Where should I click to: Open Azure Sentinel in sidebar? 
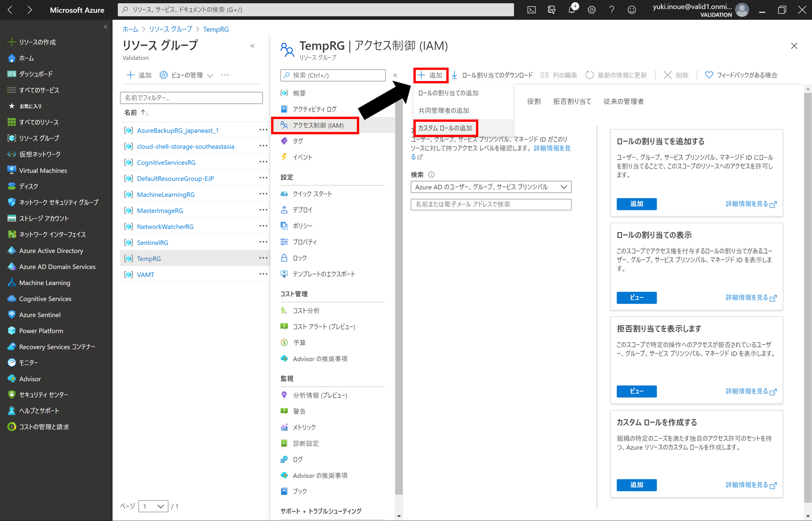40,315
